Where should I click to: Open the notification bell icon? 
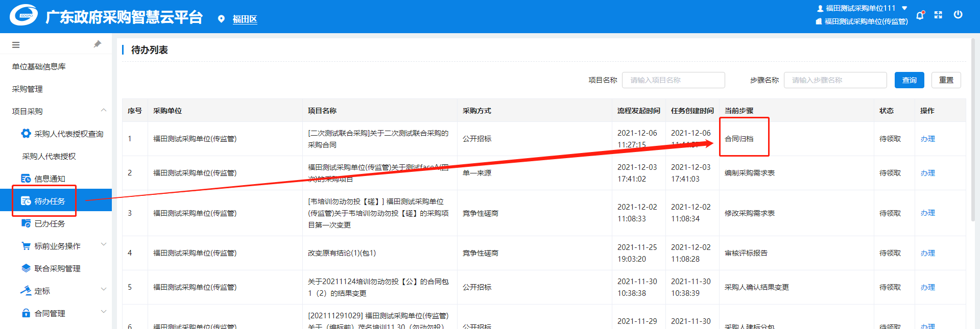(920, 15)
